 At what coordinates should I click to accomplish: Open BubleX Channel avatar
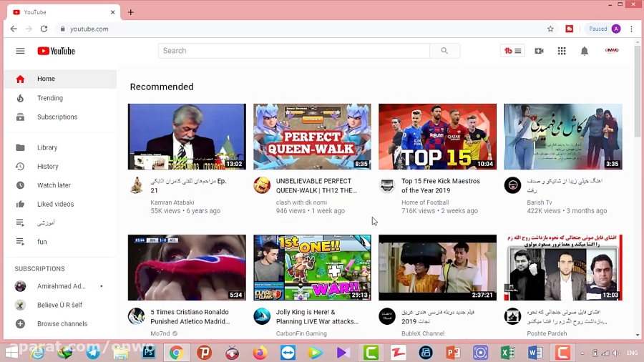(x=387, y=316)
